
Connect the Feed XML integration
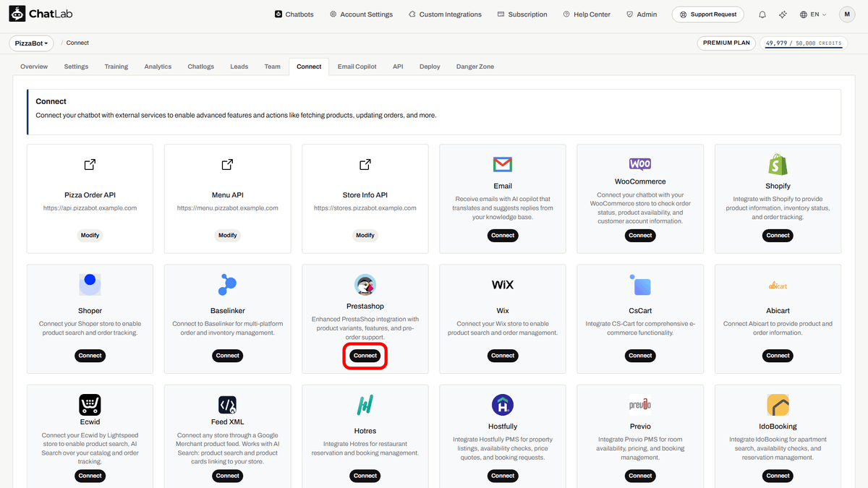[227, 476]
